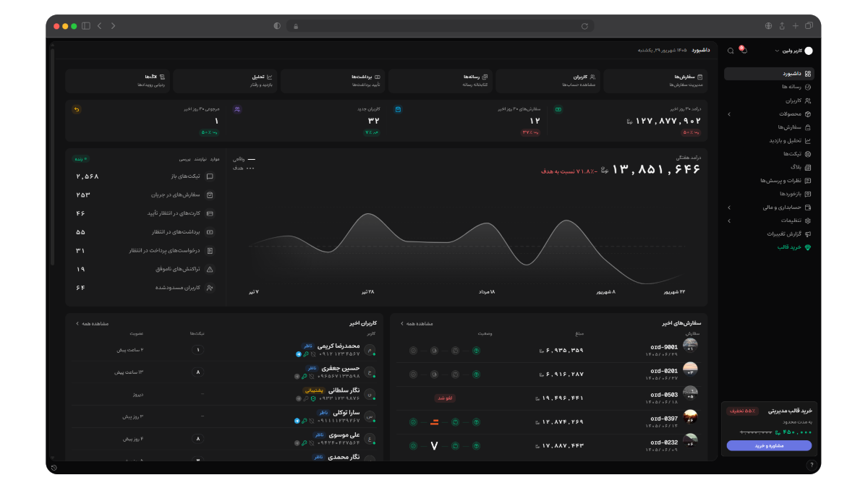Click the returns (مرجوعی) yellow arrow icon
868x488 pixels.
pyautogui.click(x=77, y=109)
